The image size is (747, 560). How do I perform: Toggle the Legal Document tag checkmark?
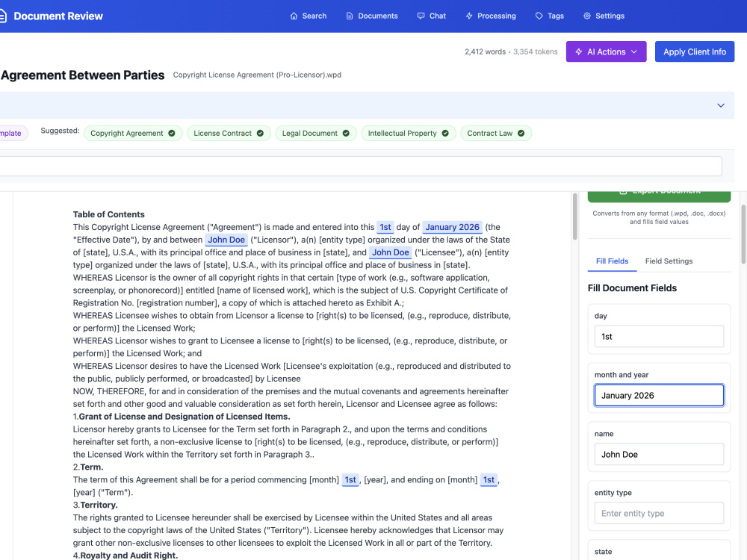click(346, 134)
